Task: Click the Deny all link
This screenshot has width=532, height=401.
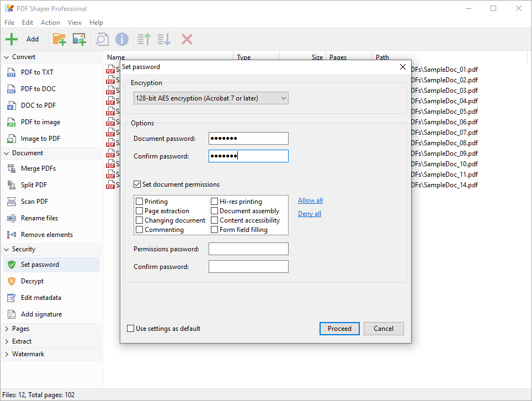Action: click(310, 214)
